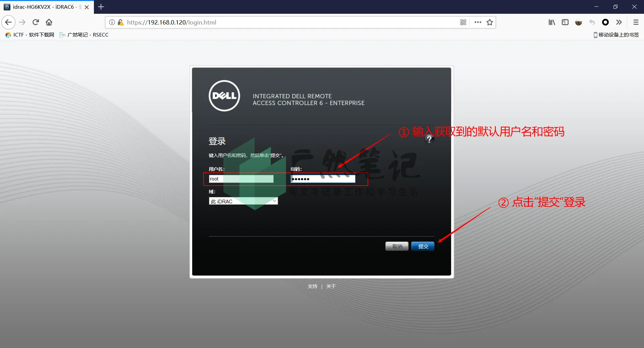
Task: Close the idrac-HG6KV2X tab
Action: coord(87,7)
